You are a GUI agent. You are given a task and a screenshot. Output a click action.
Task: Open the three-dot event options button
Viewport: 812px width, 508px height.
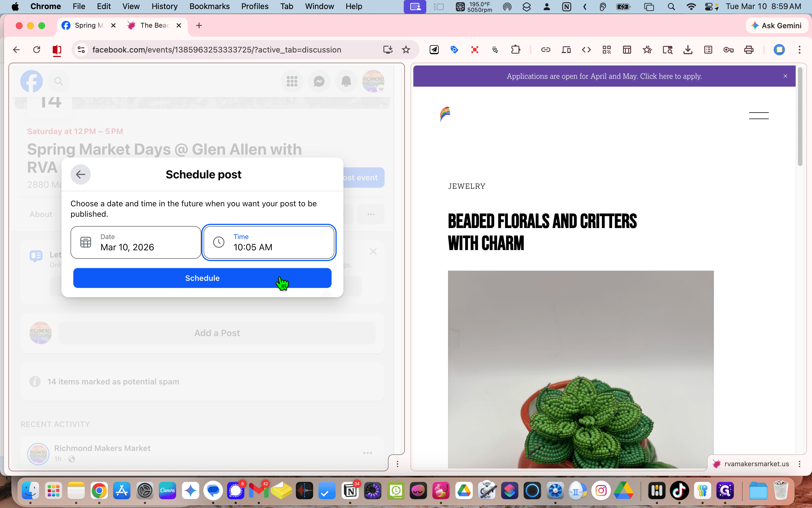click(371, 214)
